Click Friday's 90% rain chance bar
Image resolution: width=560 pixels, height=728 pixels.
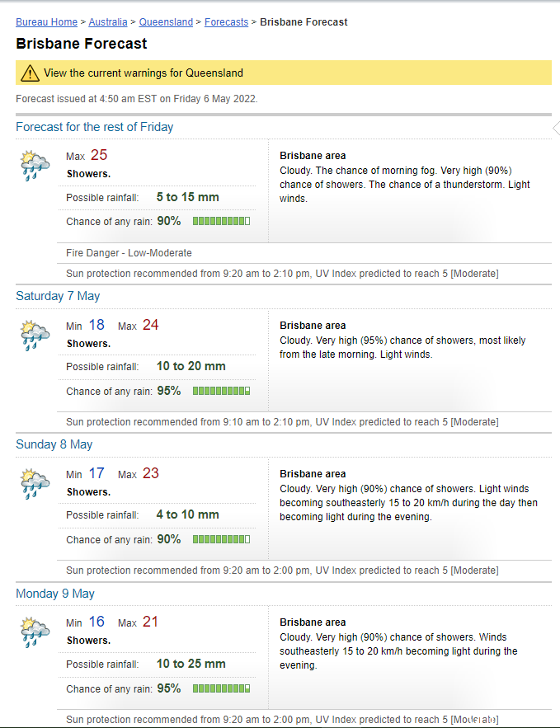(x=222, y=221)
